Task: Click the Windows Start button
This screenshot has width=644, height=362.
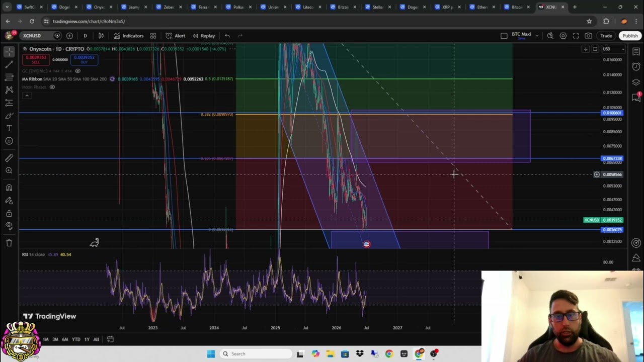Action: [211, 354]
